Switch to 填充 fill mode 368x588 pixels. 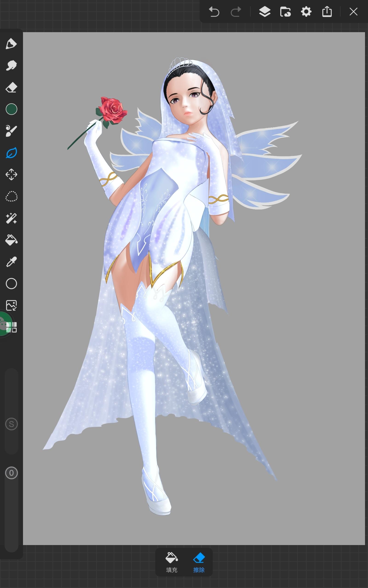172,562
